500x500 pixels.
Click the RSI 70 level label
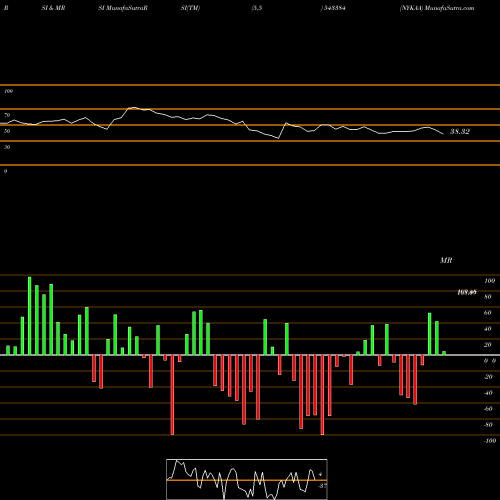7,115
